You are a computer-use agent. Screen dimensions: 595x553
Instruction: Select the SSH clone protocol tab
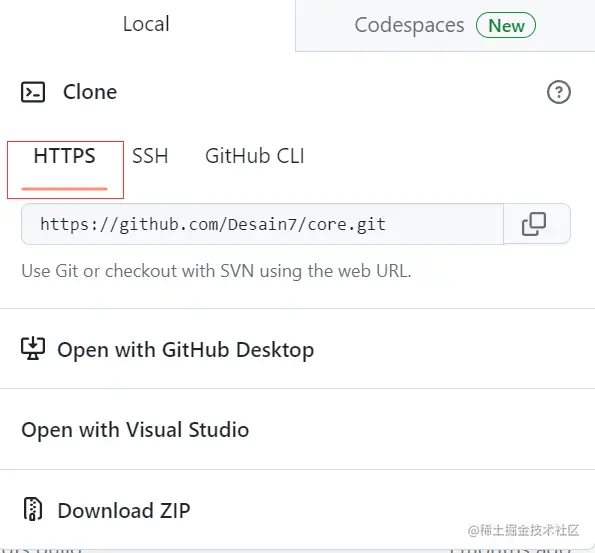(150, 156)
